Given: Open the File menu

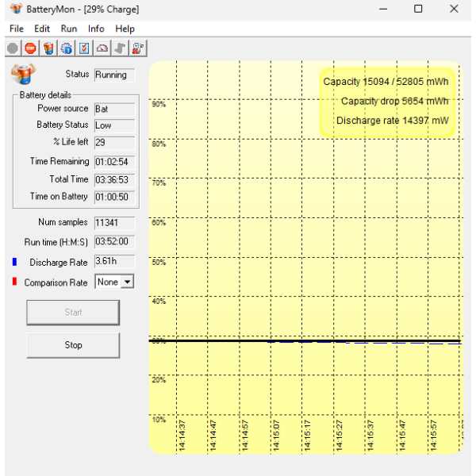Looking at the screenshot, I should (17, 29).
